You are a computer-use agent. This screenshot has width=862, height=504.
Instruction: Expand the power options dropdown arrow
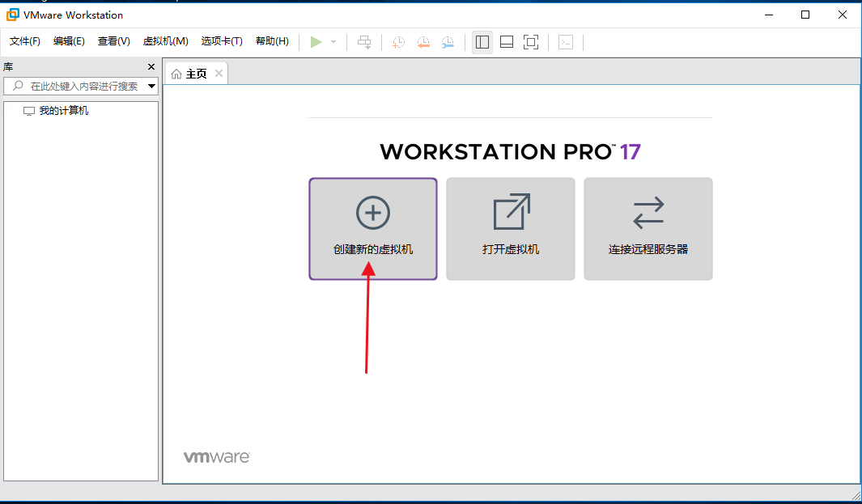(x=333, y=42)
